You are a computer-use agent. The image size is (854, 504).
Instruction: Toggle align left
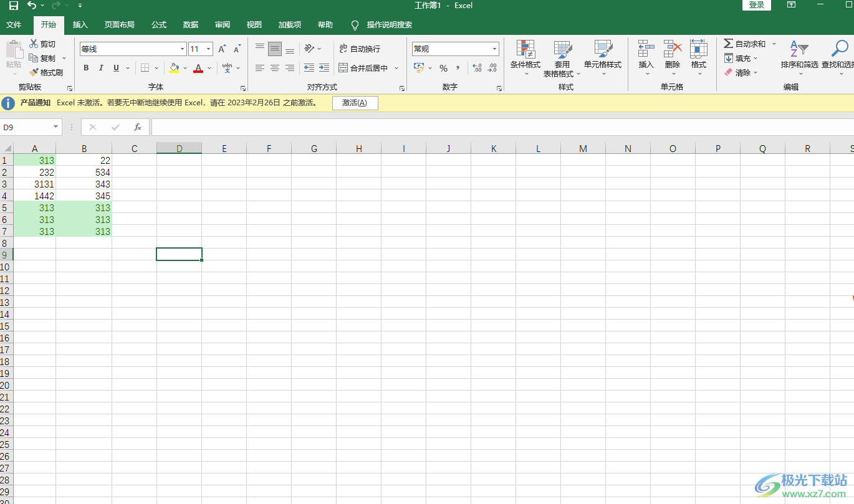(x=260, y=68)
